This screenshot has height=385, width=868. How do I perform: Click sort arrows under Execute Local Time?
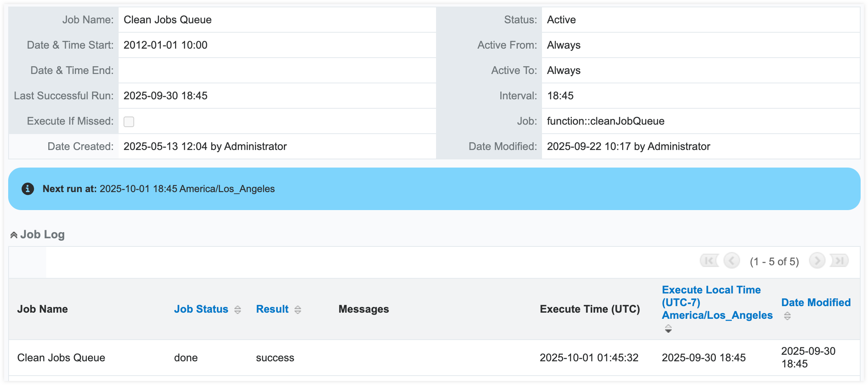tap(668, 329)
